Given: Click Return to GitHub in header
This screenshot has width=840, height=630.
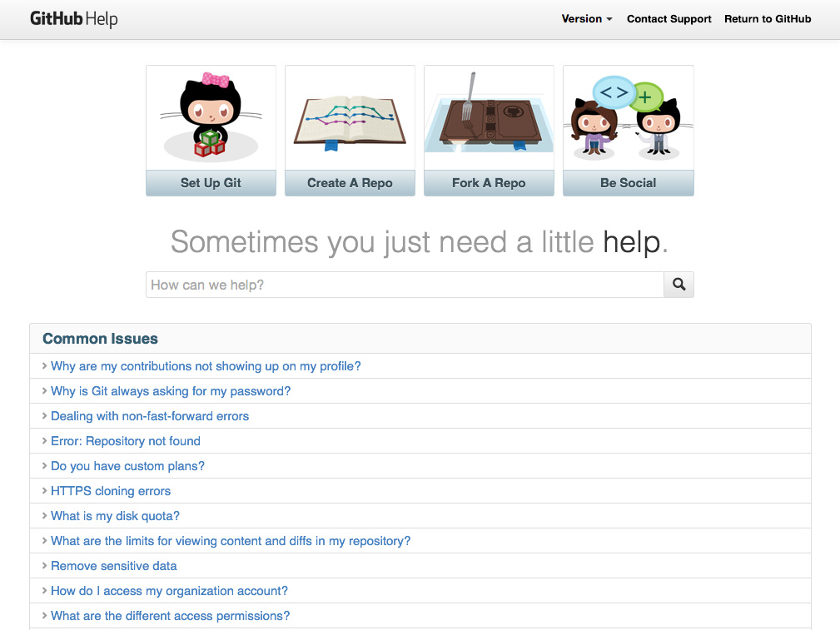Looking at the screenshot, I should coord(767,19).
